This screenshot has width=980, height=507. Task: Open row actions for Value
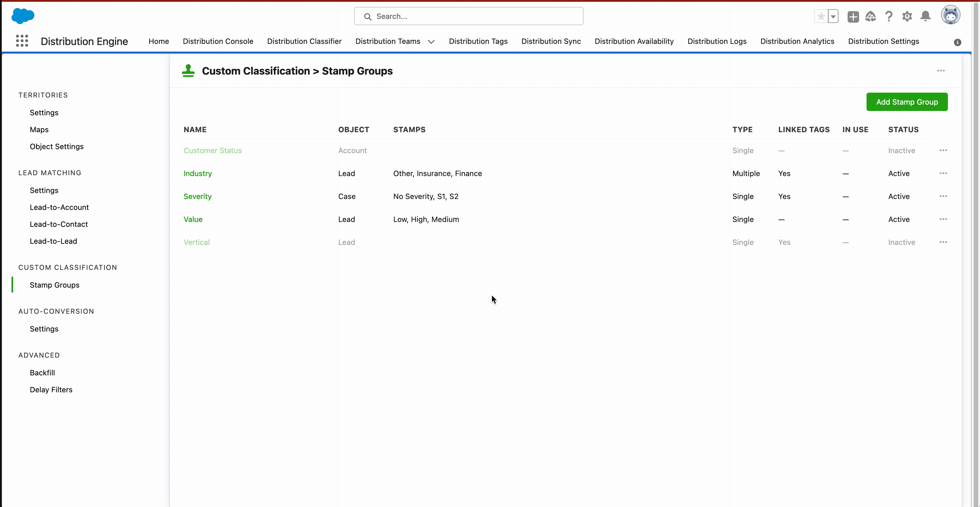[x=943, y=219]
